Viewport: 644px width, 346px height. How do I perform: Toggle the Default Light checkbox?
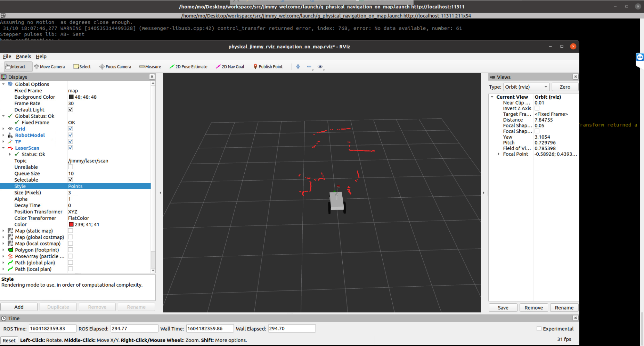[x=71, y=110]
